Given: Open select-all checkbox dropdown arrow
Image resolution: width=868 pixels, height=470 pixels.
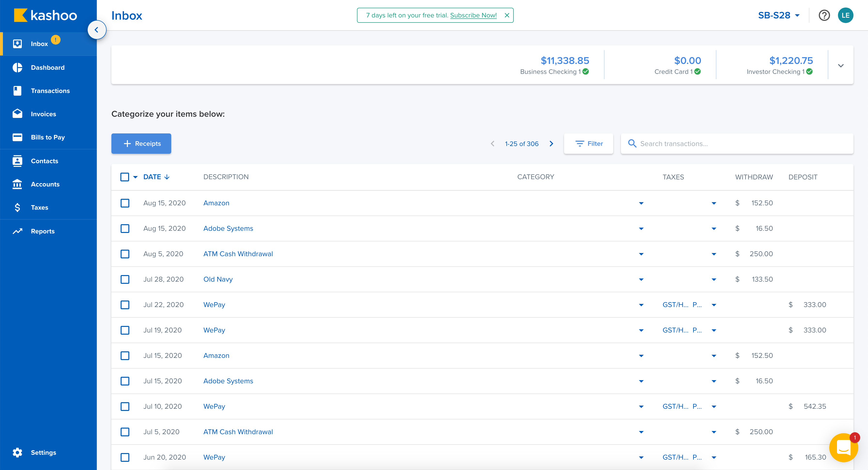Looking at the screenshot, I should click(x=135, y=177).
